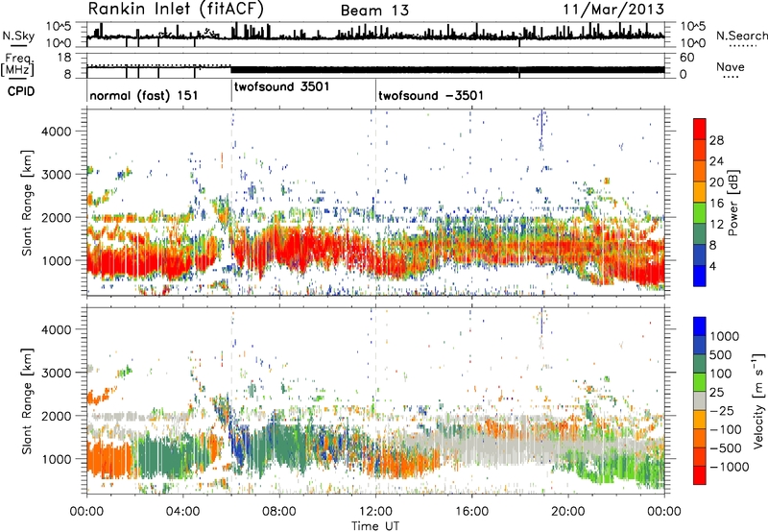Click the '4' label on Power colorbar
Screen dimensions: 768x532
[x=713, y=266]
